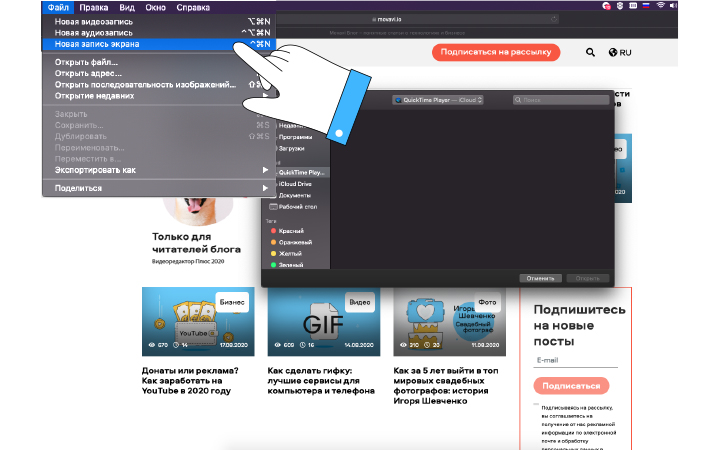Screen dimensions: 728x450
Task: Open QuickTime Player iCloud location dropdown
Action: pos(439,100)
